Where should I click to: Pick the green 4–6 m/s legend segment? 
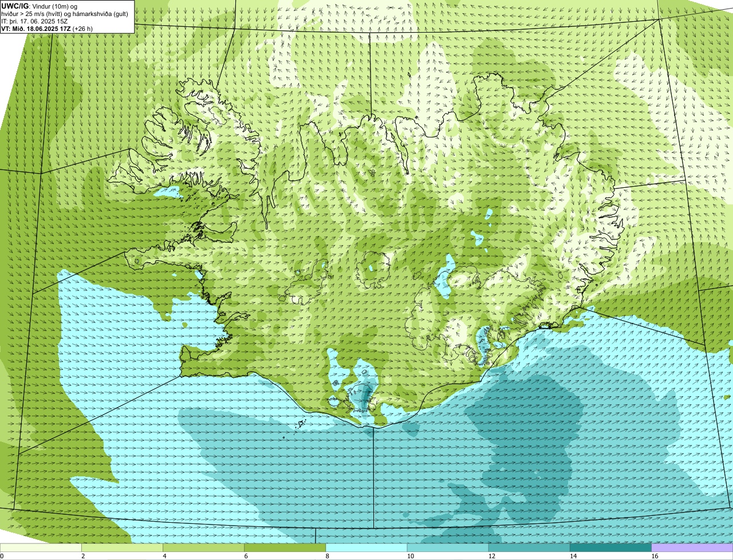point(204,547)
